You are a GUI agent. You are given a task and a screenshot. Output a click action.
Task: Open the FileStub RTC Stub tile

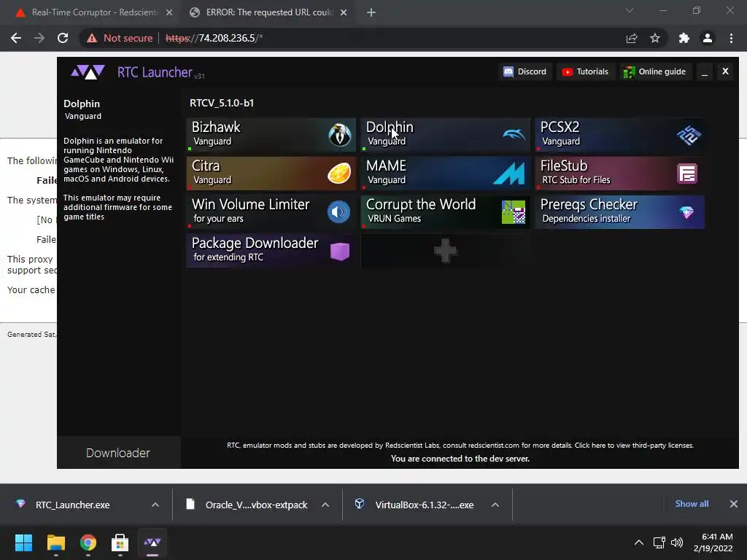(x=619, y=174)
